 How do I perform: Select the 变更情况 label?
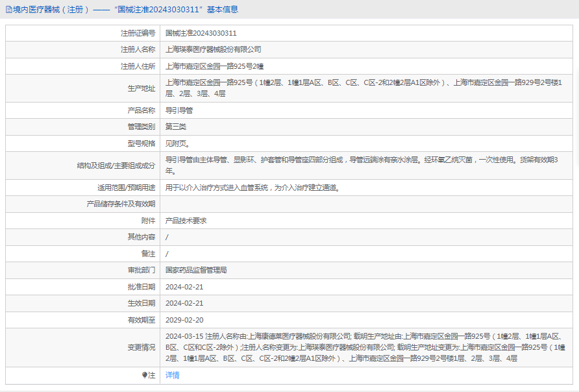click(x=142, y=347)
